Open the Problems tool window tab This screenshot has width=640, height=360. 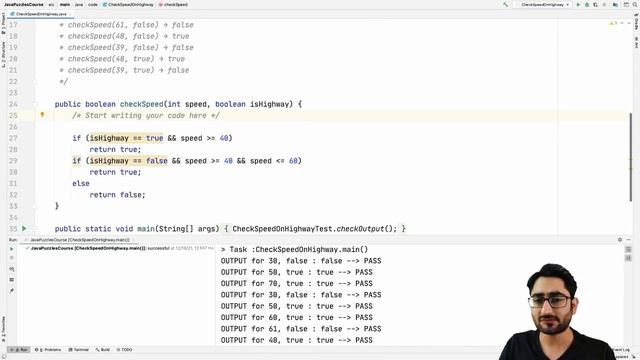pyautogui.click(x=48, y=350)
